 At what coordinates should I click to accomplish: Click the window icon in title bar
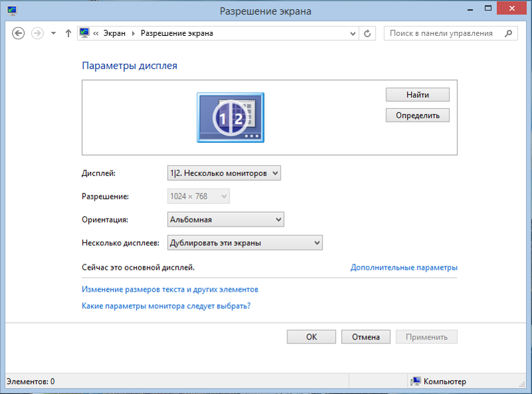click(12, 11)
